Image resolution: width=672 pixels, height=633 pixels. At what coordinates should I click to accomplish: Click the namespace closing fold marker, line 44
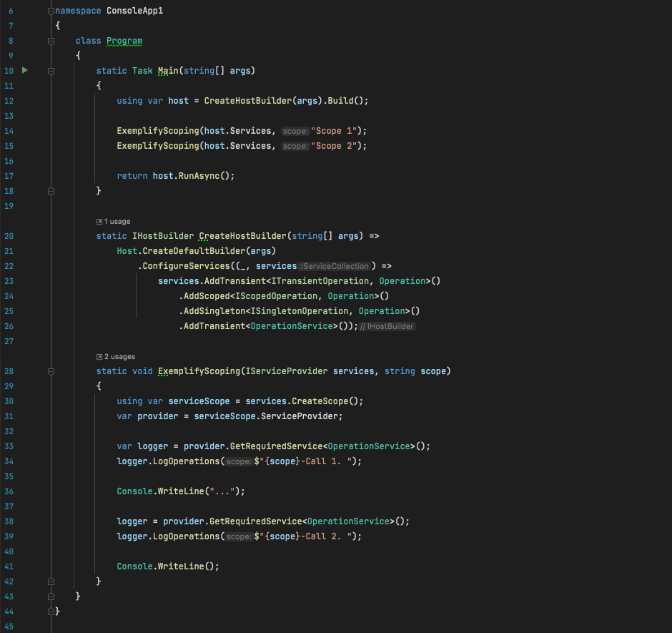point(51,612)
